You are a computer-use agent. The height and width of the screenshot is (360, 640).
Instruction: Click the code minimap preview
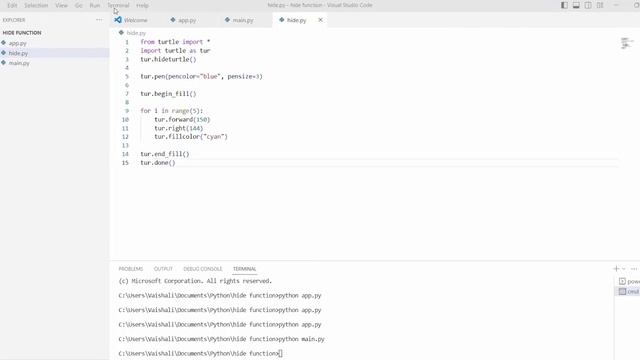click(627, 43)
